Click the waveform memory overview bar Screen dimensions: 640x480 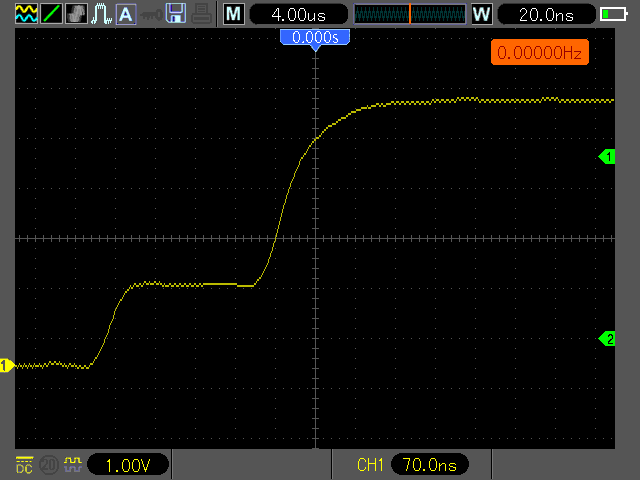coord(409,14)
